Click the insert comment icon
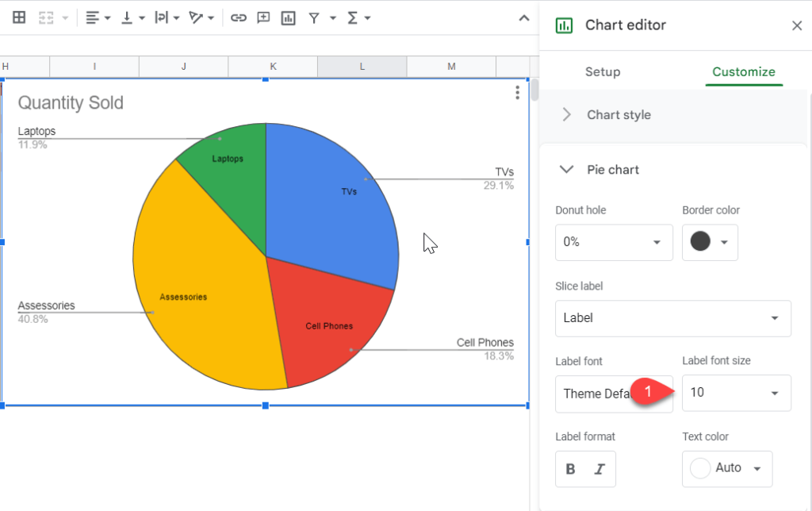 point(263,17)
